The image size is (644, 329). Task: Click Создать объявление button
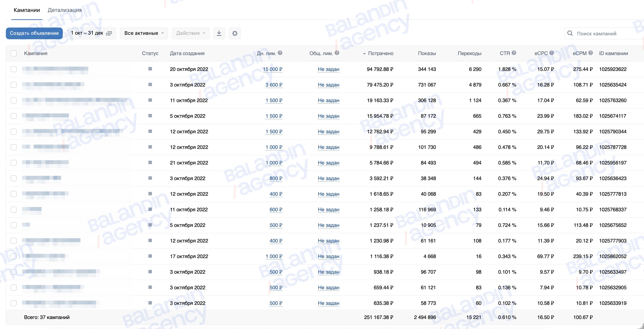click(34, 33)
